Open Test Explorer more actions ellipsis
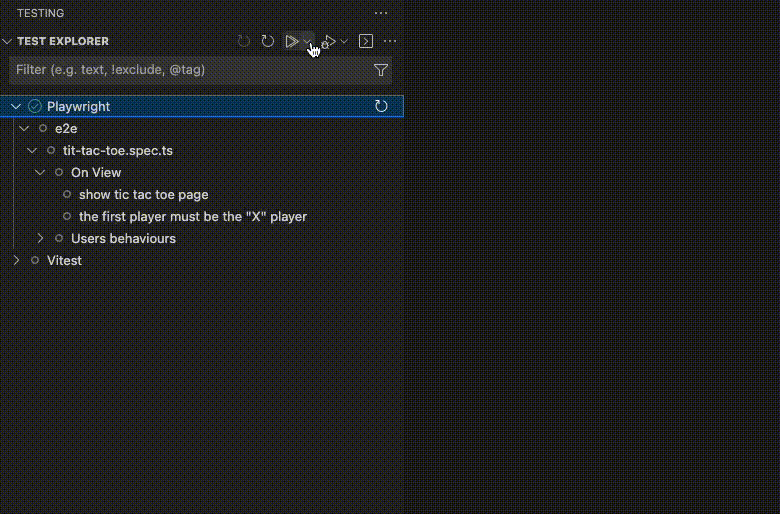 (390, 41)
